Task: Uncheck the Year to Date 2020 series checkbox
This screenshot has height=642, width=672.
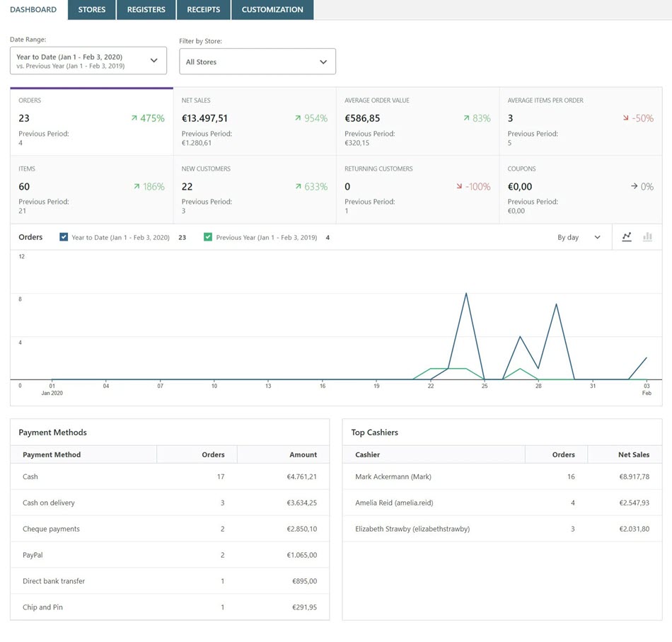Action: 64,236
